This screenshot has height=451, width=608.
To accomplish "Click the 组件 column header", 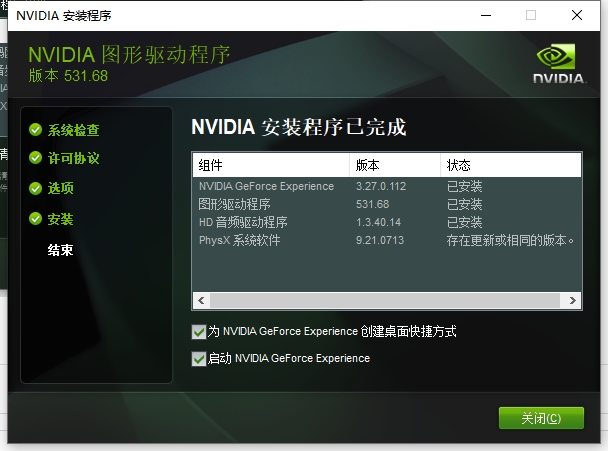I will [x=270, y=165].
